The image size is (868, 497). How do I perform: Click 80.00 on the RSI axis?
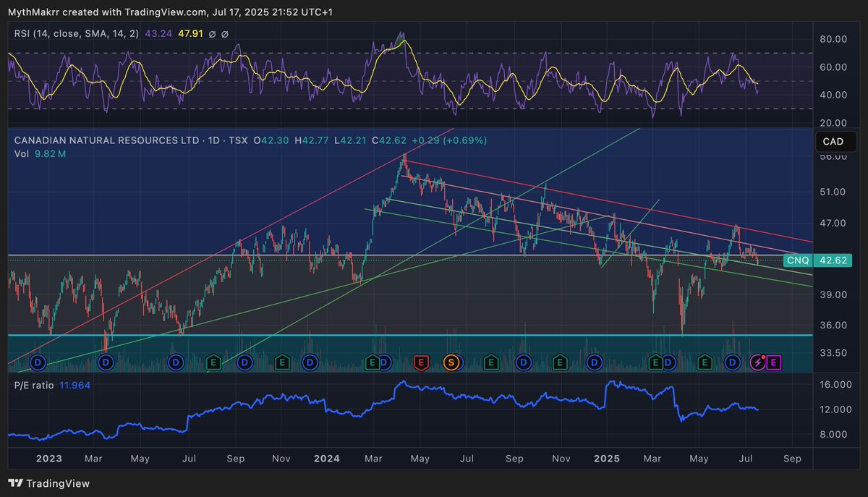pos(832,39)
